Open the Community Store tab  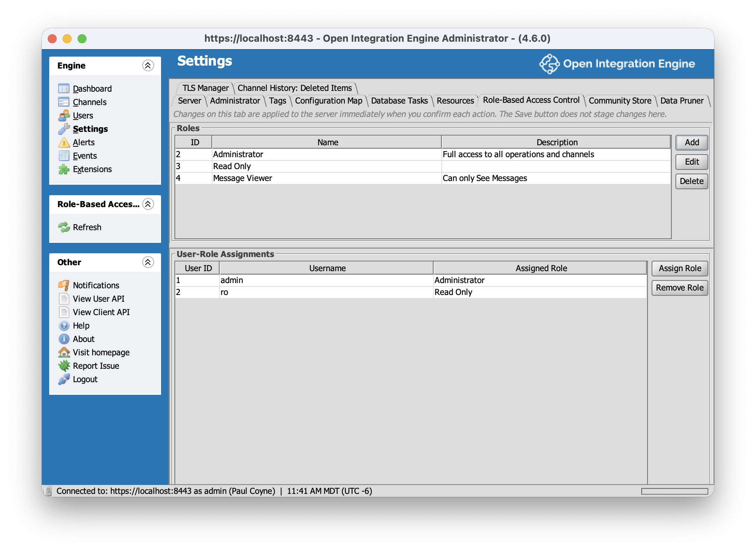point(620,101)
